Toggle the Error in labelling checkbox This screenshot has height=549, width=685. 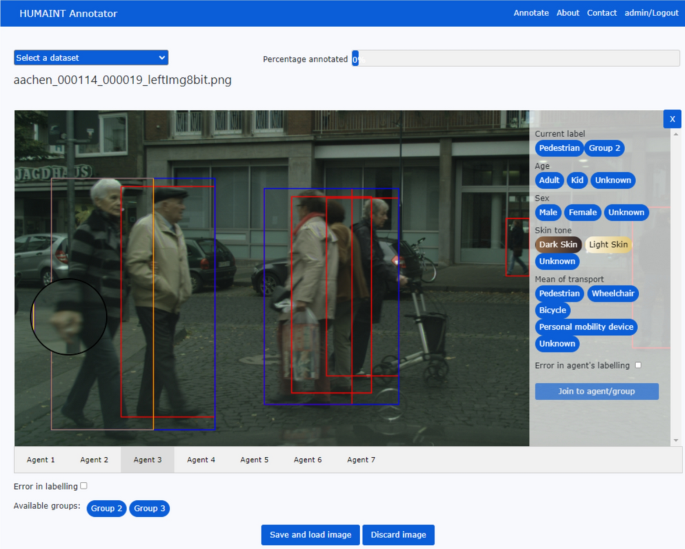84,486
